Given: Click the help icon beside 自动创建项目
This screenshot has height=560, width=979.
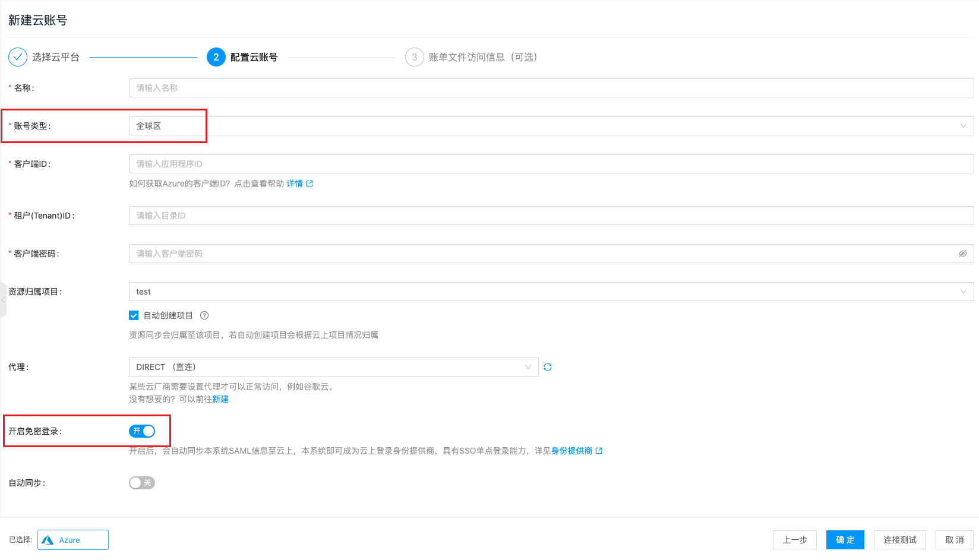Looking at the screenshot, I should pos(204,315).
